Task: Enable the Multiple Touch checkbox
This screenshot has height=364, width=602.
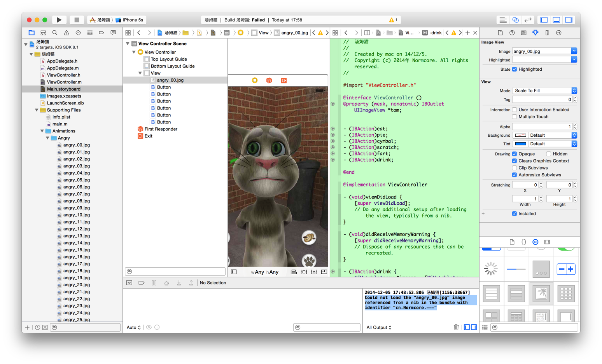Action: (x=514, y=117)
